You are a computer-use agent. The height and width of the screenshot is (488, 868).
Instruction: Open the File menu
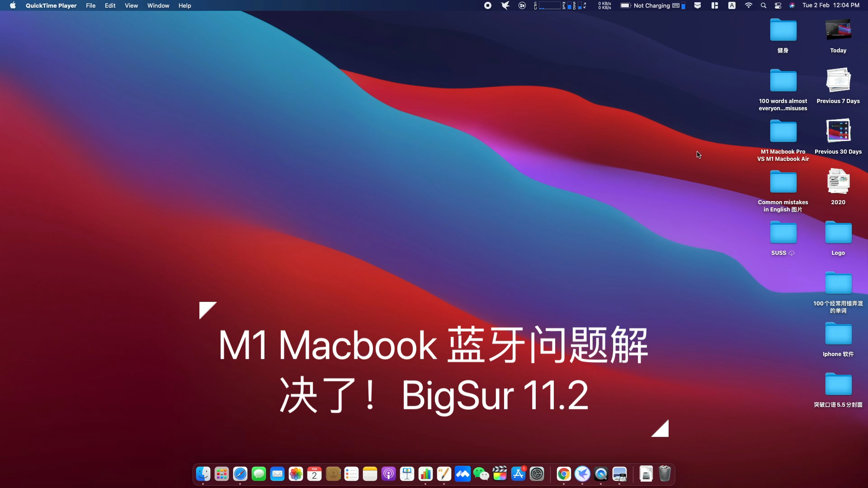[x=91, y=5]
